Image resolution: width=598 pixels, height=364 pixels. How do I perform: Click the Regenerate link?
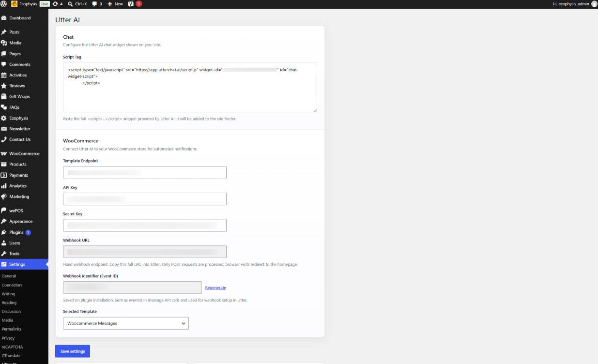(x=215, y=288)
